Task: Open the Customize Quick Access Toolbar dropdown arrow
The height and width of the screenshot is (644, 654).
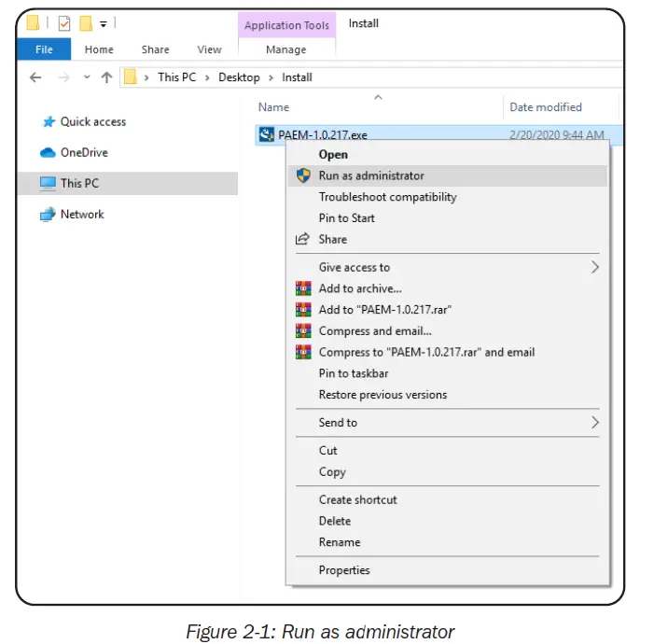Action: point(104,24)
